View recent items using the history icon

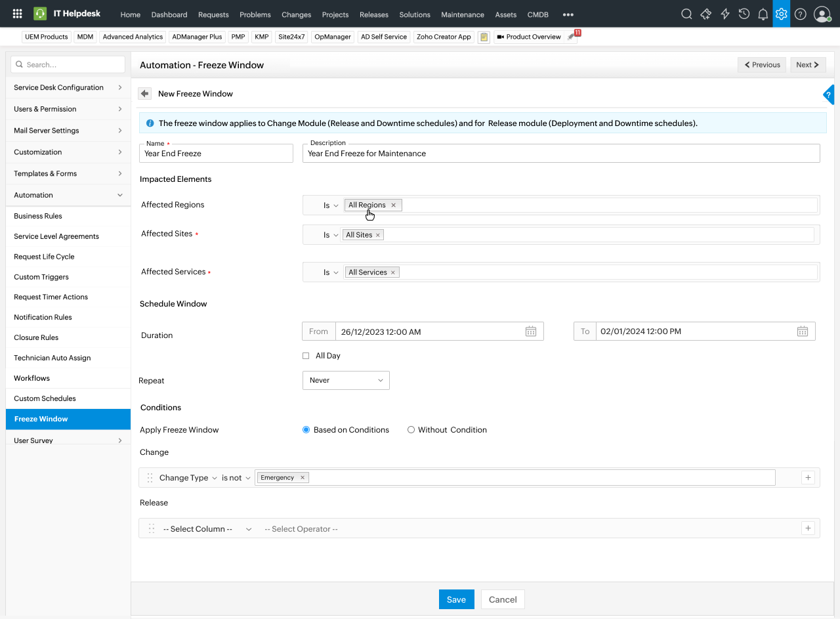[x=744, y=13]
